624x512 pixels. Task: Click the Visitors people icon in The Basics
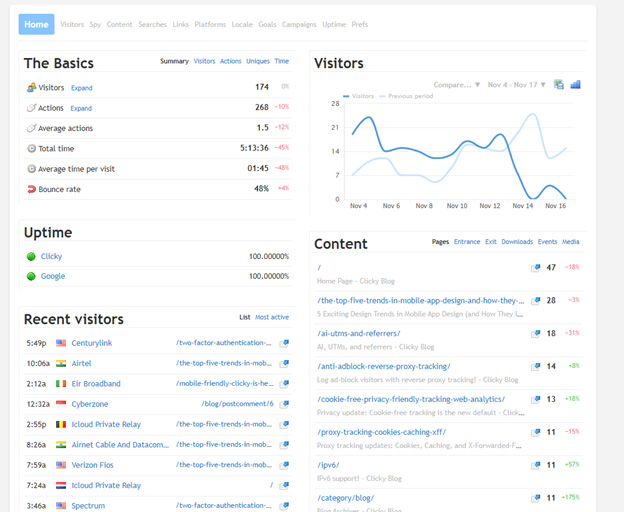pos(31,88)
